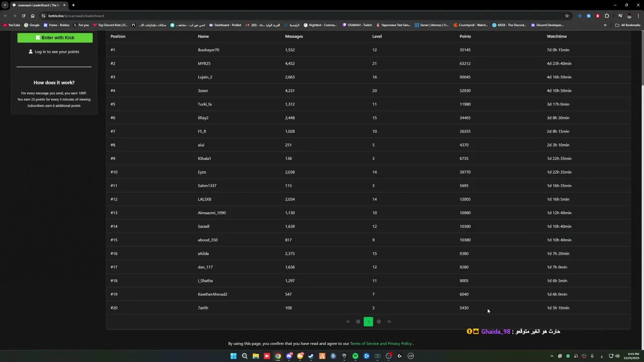Select the name ibashayer70 in row #1
Image resolution: width=644 pixels, height=362 pixels.
pos(208,50)
